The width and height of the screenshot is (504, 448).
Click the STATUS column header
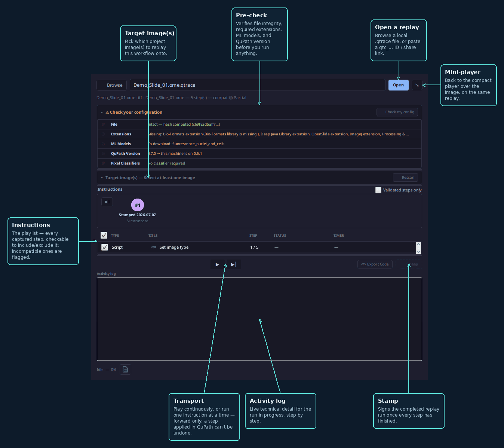coord(280,236)
